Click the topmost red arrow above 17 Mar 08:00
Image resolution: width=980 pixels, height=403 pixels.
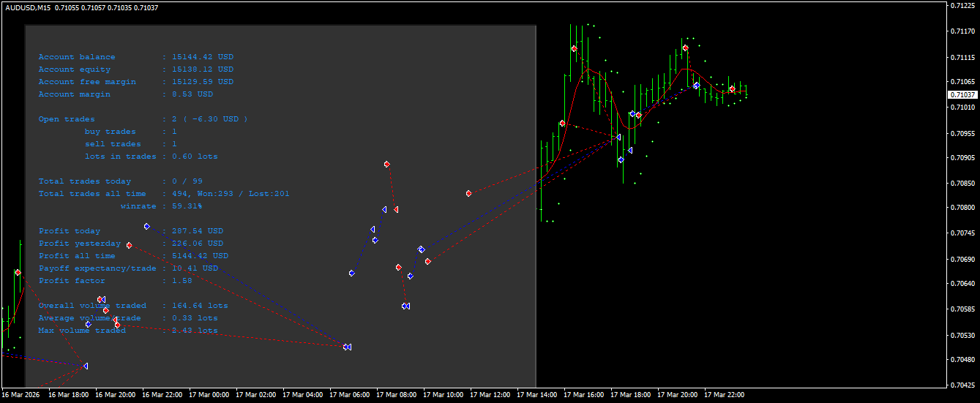click(386, 165)
